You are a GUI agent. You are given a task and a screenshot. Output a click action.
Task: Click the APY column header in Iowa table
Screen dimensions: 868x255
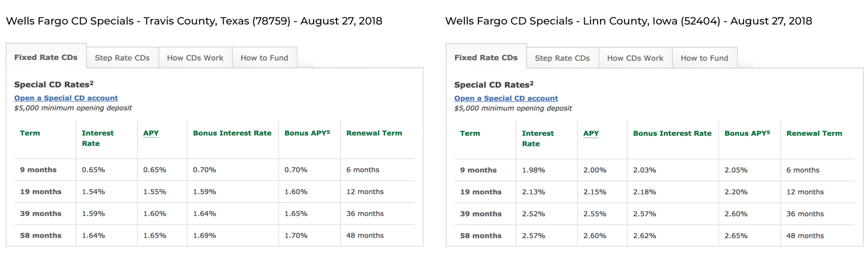coord(591,133)
